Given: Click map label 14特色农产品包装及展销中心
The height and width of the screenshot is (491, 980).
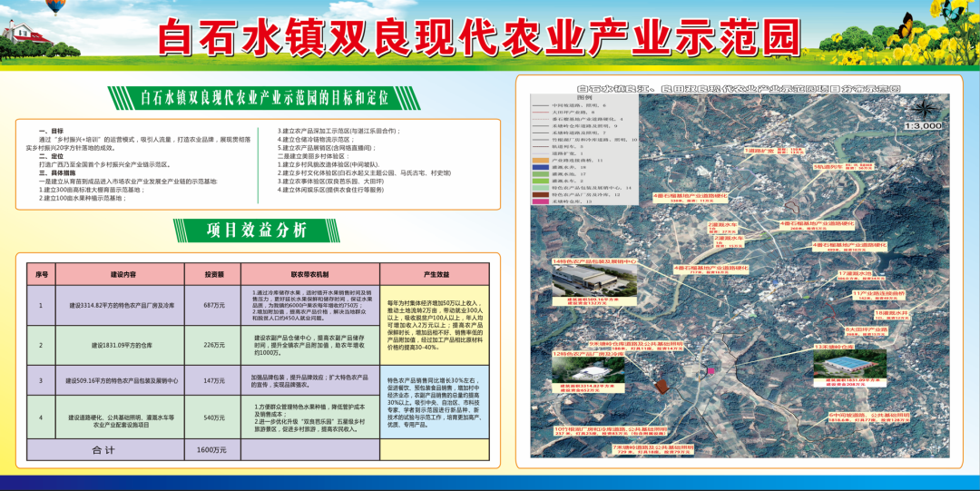Looking at the screenshot, I should pos(594,260).
